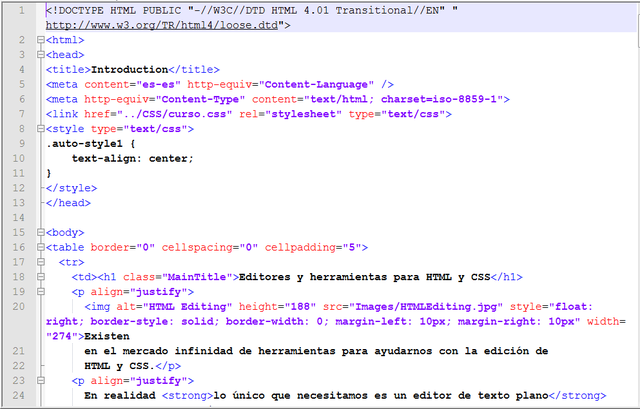Click line number 24 in the margin
Image resolution: width=640 pixels, height=409 pixels.
[18, 396]
